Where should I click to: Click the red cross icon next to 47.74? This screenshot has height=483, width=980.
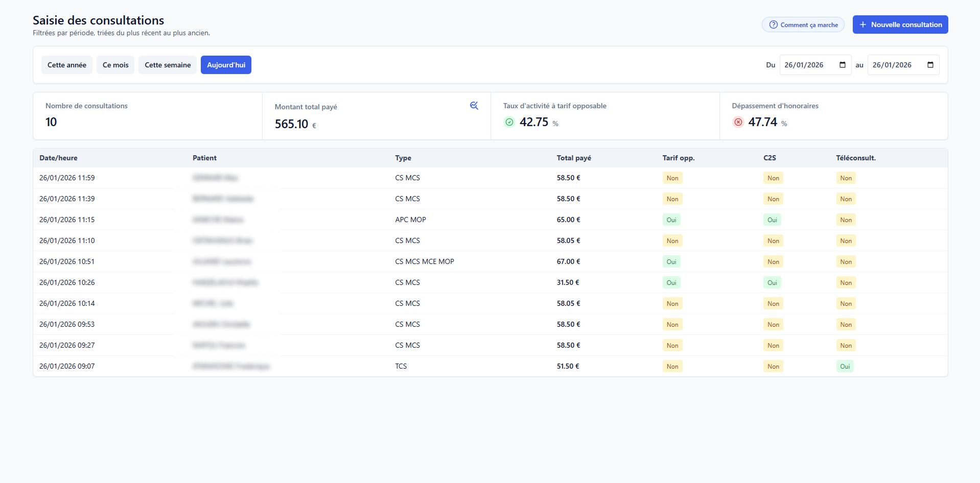coord(738,122)
